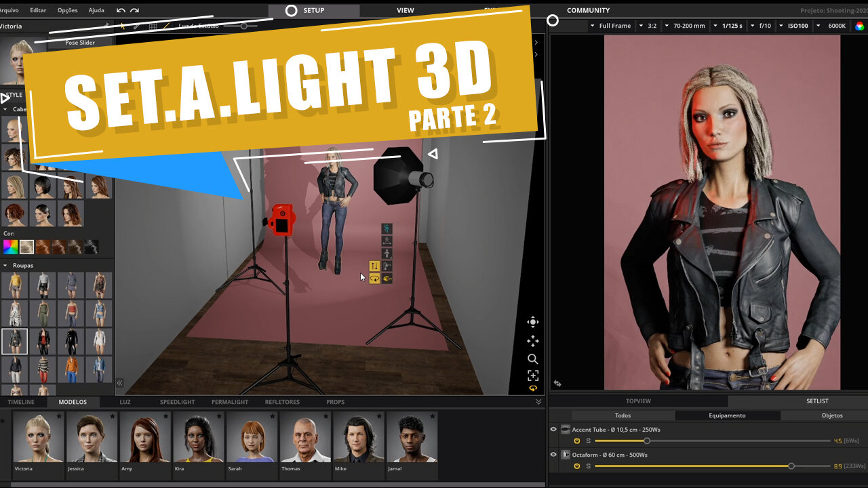Open the Full Frame sensor dropdown
This screenshot has width=868, height=488.
(x=610, y=26)
